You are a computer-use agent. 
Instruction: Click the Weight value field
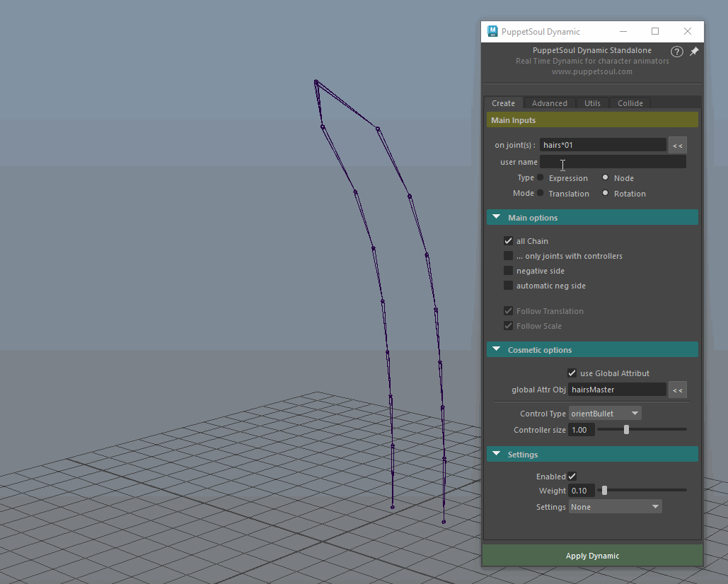(582, 491)
